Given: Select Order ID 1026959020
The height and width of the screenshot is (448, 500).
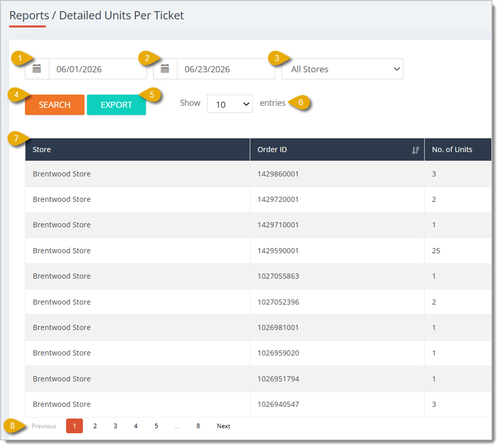Looking at the screenshot, I should coord(278,353).
